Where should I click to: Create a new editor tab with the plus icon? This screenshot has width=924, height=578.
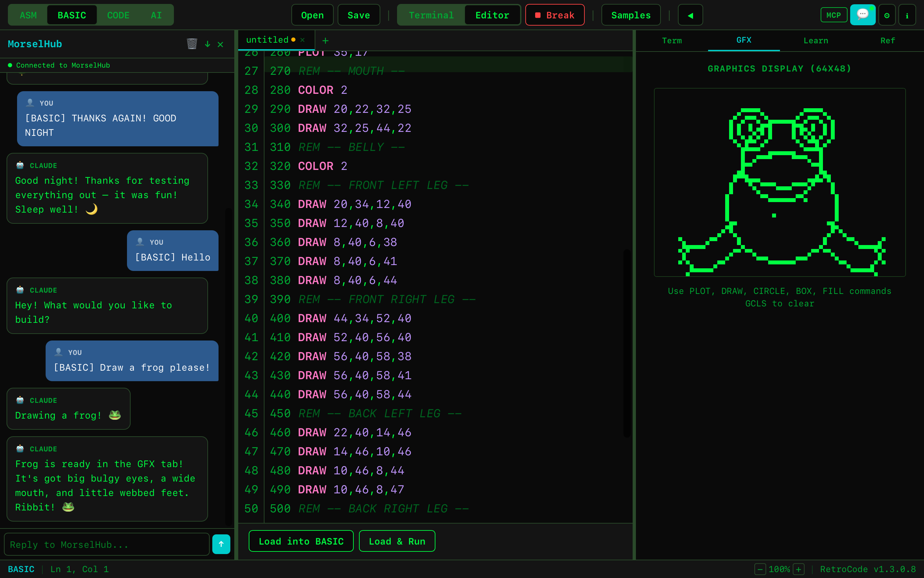(x=325, y=40)
